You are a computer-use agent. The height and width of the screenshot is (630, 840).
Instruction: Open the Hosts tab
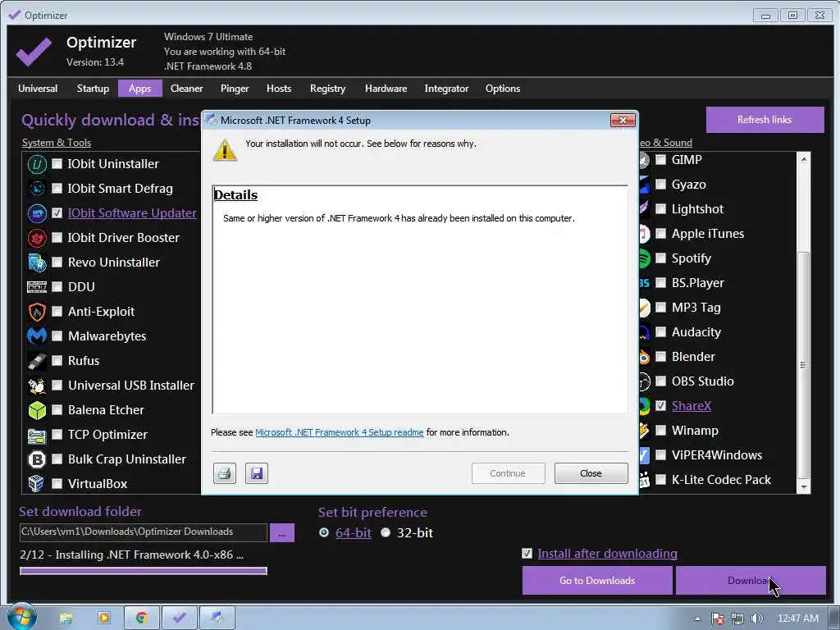coord(279,89)
